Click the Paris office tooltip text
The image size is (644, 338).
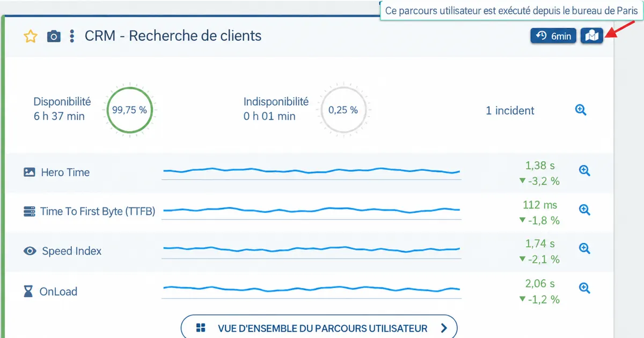(511, 10)
